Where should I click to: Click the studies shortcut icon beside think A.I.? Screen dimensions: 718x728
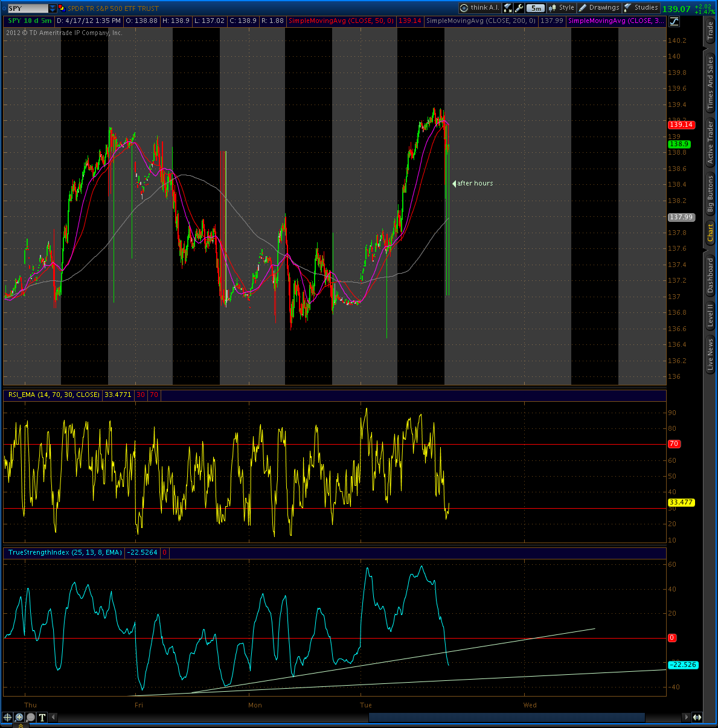[x=508, y=8]
